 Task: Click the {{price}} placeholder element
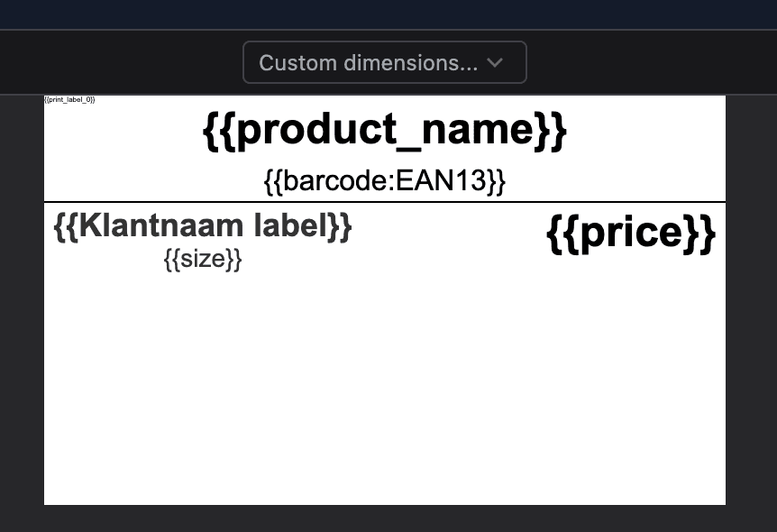click(x=631, y=232)
